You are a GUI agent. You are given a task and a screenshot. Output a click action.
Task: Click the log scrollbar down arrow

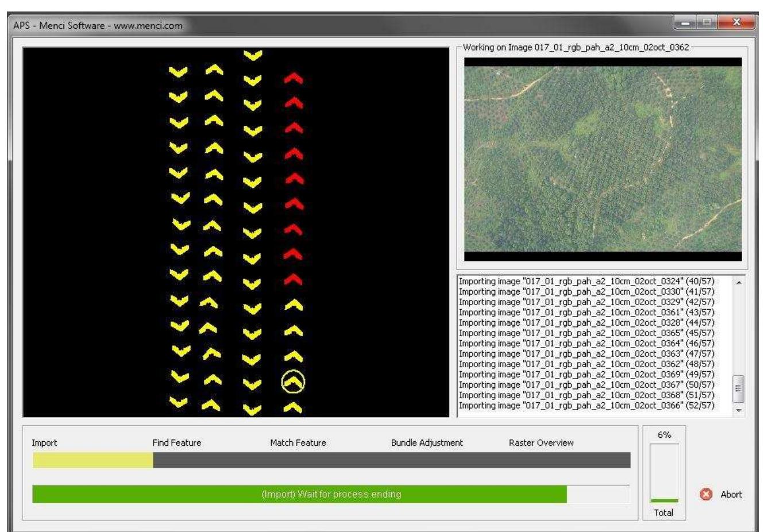pyautogui.click(x=739, y=411)
